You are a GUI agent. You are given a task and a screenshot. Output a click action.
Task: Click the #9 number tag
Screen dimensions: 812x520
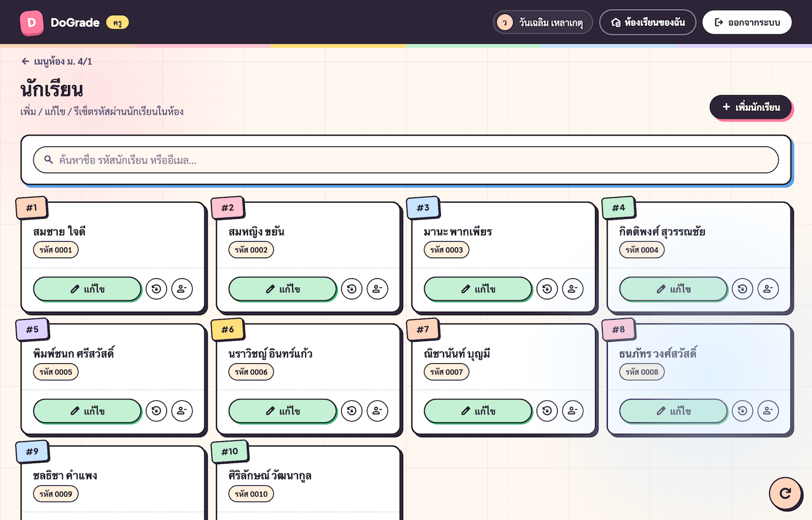[32, 452]
